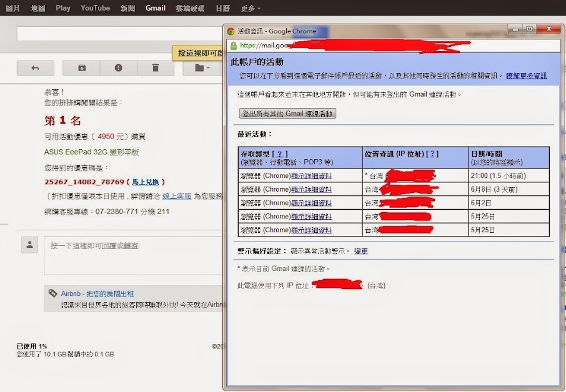
Task: Click the tag icon next to Airbnb ad
Action: (52, 293)
